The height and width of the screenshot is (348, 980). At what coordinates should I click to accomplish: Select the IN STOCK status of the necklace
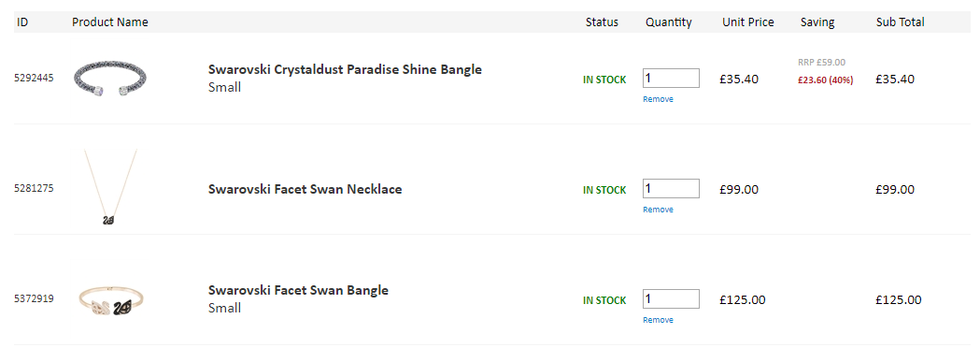pos(604,190)
